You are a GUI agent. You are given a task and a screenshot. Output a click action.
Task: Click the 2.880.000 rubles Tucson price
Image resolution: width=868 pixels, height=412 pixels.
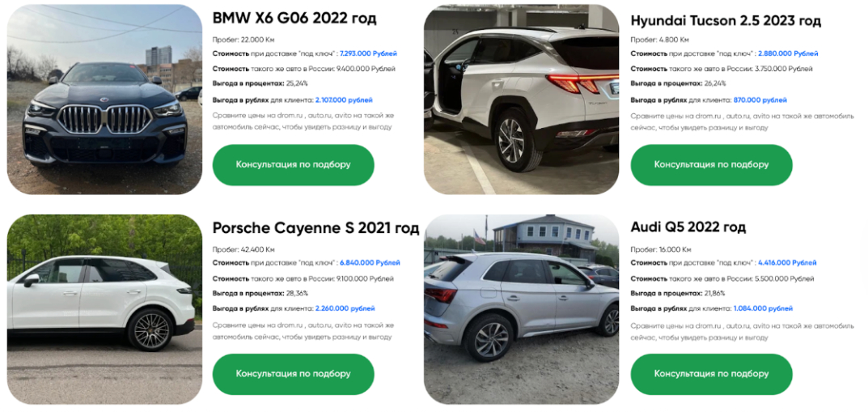click(788, 53)
